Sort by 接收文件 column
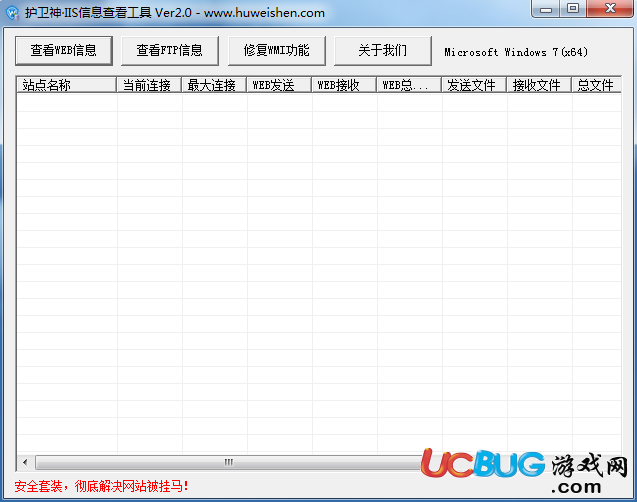Screen dimensions: 637x502 click(x=539, y=85)
